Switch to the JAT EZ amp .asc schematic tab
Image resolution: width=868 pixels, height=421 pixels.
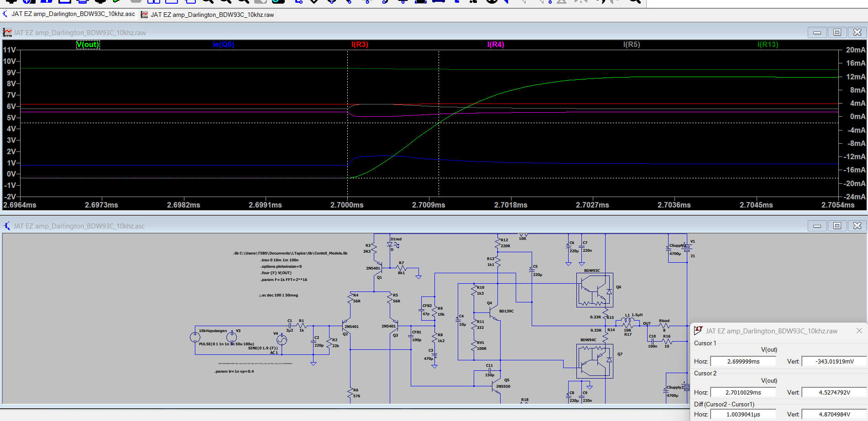[x=69, y=14]
